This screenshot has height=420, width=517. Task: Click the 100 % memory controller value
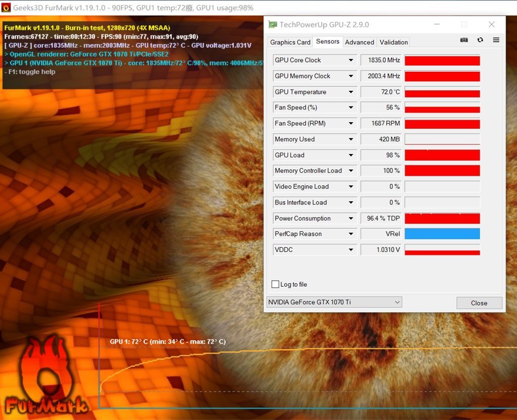click(381, 171)
